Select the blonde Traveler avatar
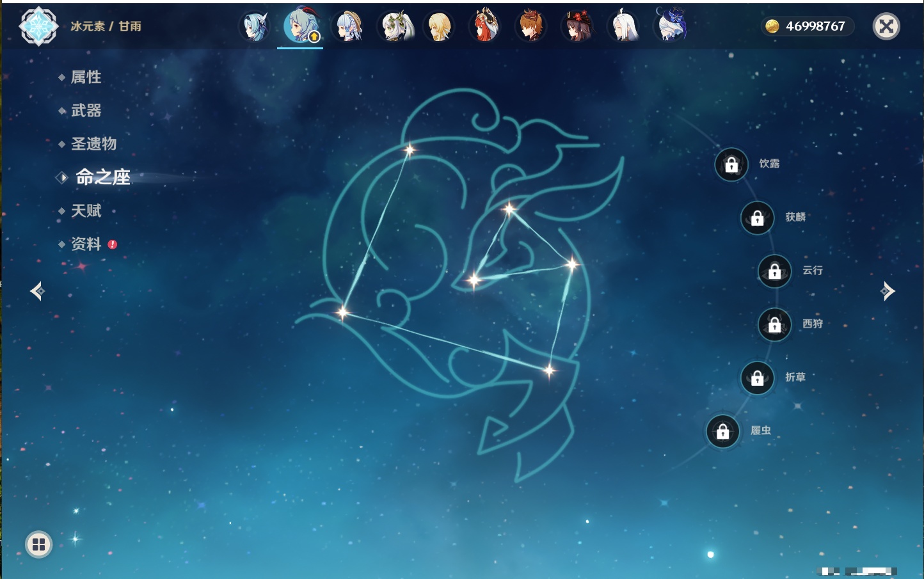Image resolution: width=924 pixels, height=579 pixels. (440, 26)
